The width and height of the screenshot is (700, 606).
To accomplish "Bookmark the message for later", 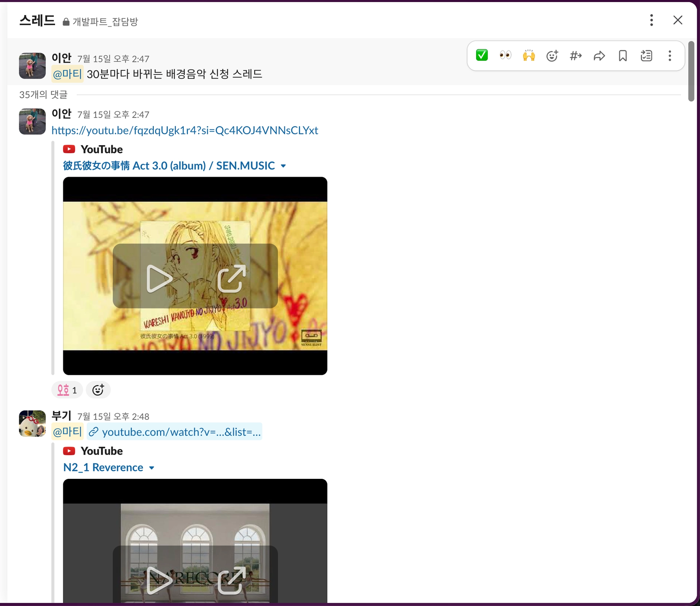I will pyautogui.click(x=623, y=55).
